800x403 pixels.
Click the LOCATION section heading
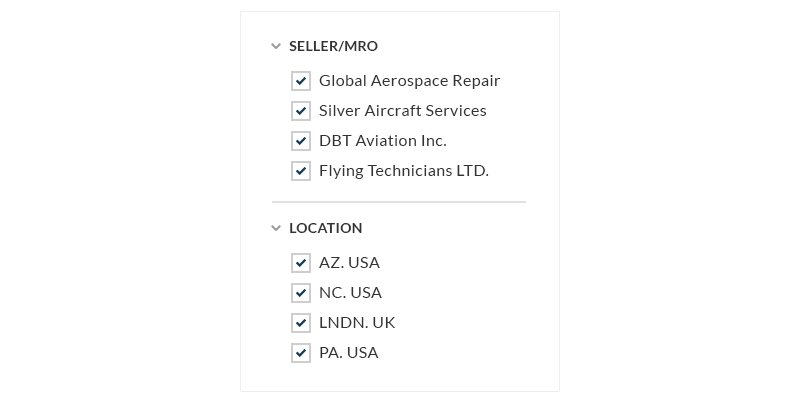pyautogui.click(x=326, y=228)
